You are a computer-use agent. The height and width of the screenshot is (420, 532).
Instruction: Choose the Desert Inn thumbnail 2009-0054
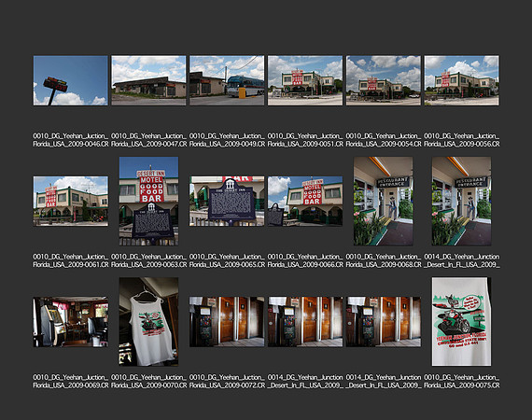pos(384,80)
